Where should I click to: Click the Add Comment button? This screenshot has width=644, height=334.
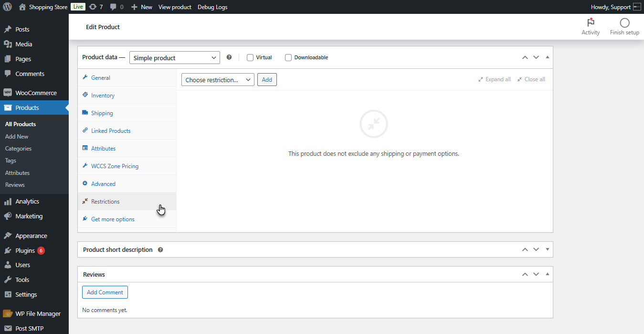click(105, 292)
